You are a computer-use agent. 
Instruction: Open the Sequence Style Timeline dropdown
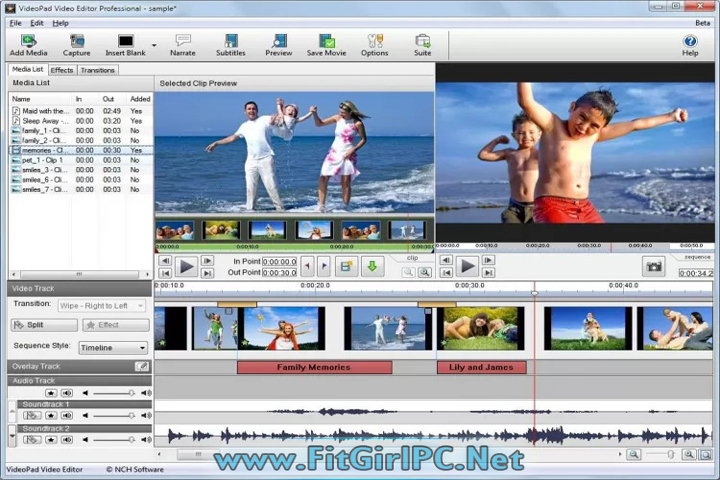[113, 348]
